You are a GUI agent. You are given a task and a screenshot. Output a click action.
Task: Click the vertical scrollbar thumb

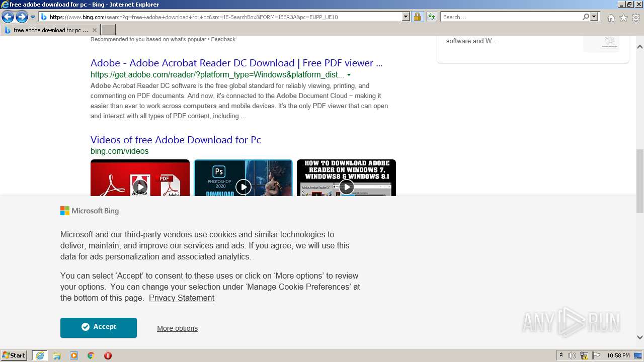coord(640,181)
